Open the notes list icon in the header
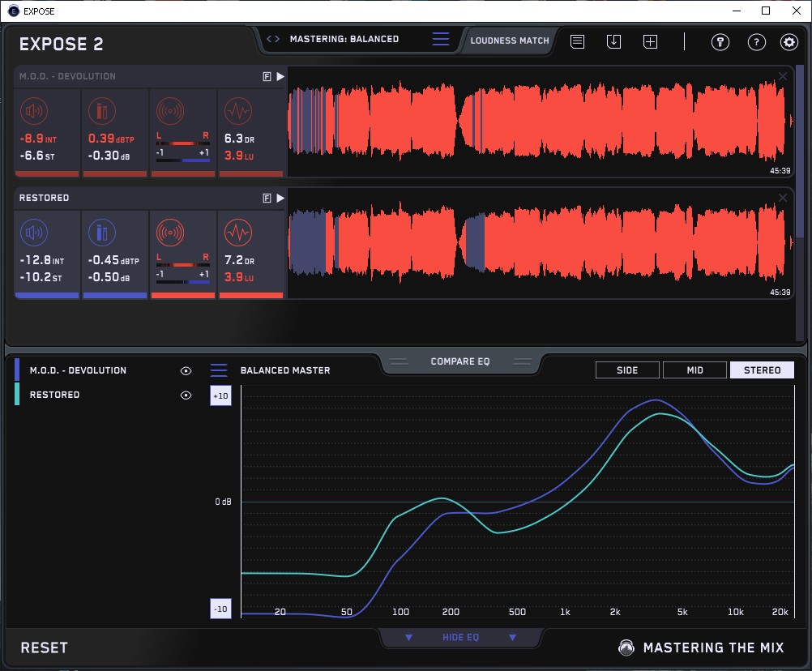Screen dimensions: 812x671 578,42
